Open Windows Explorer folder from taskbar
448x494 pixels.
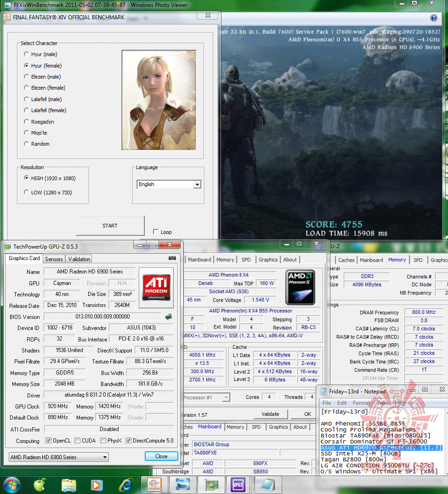68,485
